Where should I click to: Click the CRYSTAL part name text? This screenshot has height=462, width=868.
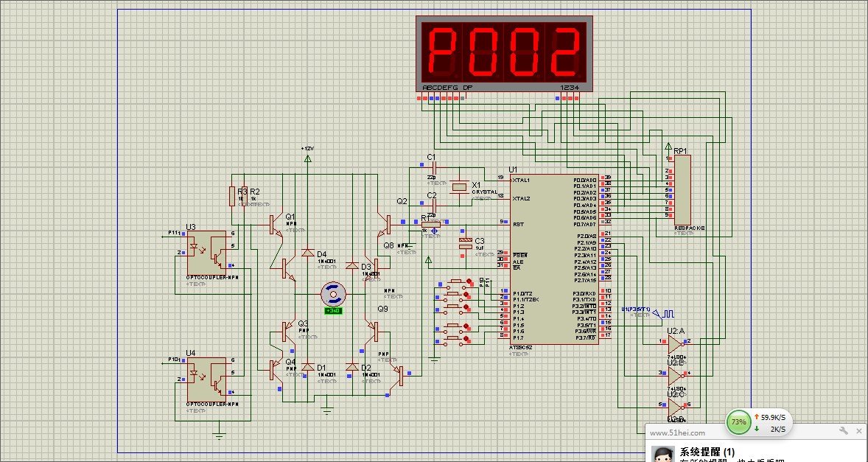tap(484, 192)
